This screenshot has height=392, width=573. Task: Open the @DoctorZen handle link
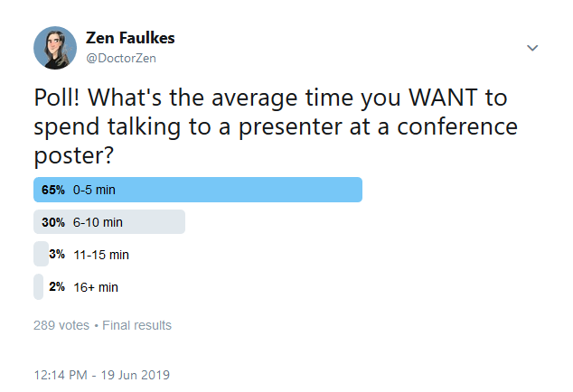coord(121,58)
